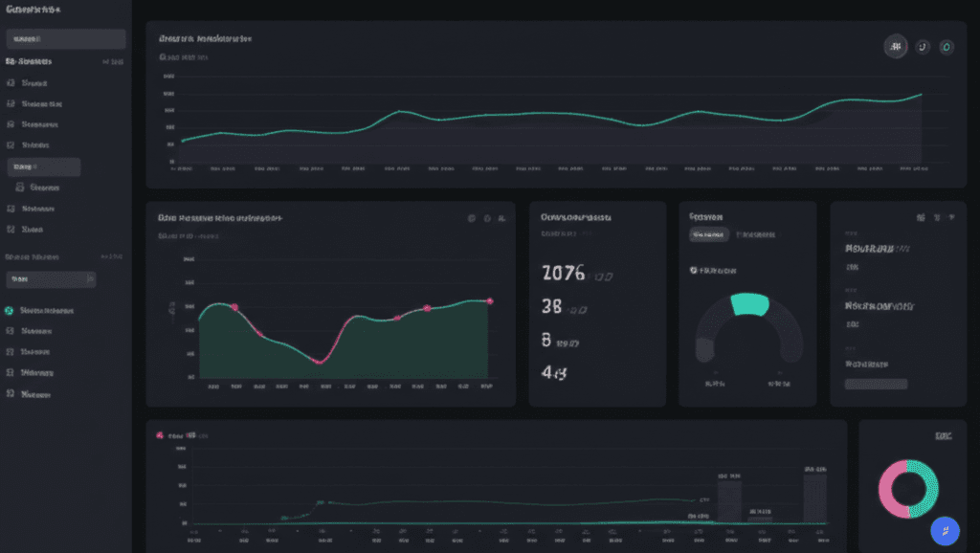Image resolution: width=980 pixels, height=553 pixels.
Task: Select the green status icon atop the main chart
Action: (947, 46)
